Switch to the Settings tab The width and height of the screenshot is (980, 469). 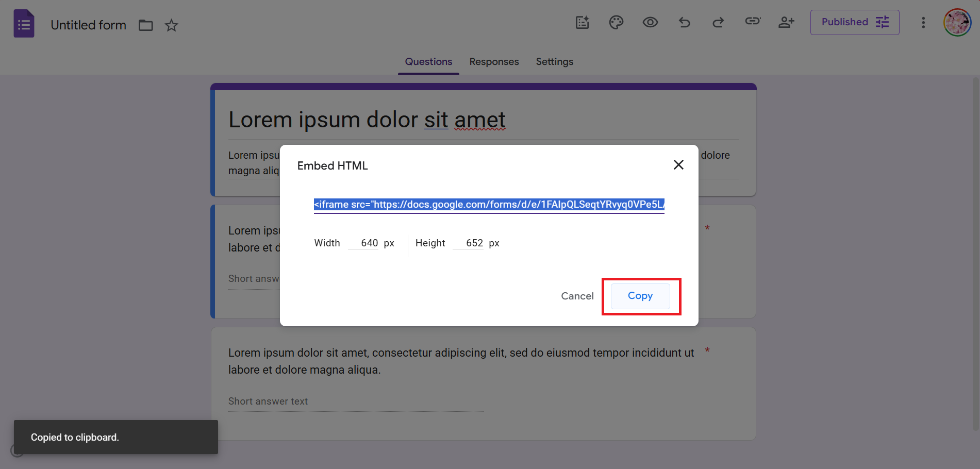pyautogui.click(x=554, y=61)
